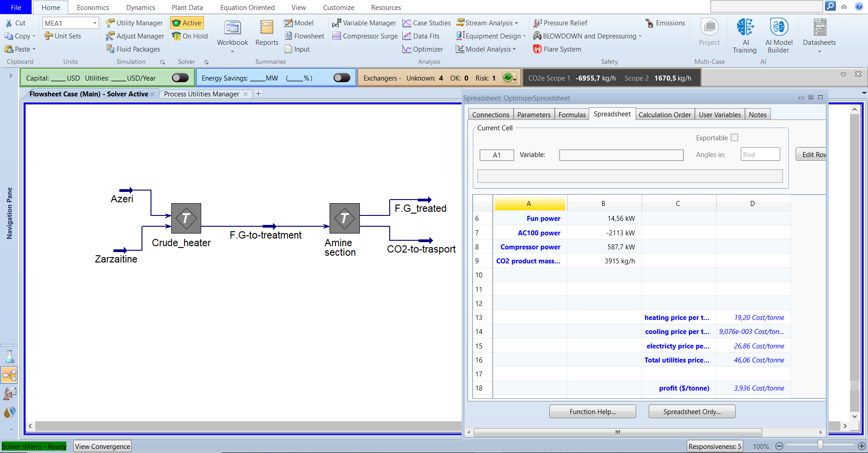Open Compressor Surge analysis
Image resolution: width=868 pixels, height=453 pixels.
[x=365, y=36]
